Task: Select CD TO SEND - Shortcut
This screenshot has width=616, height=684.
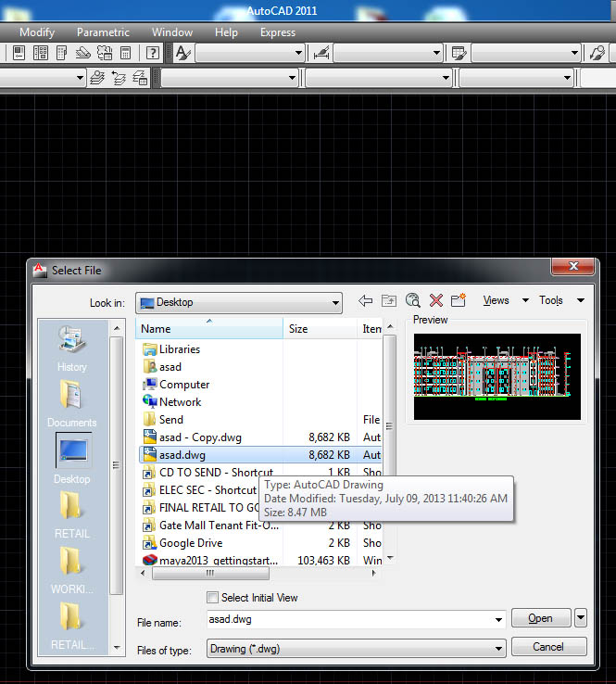Action: tap(207, 472)
